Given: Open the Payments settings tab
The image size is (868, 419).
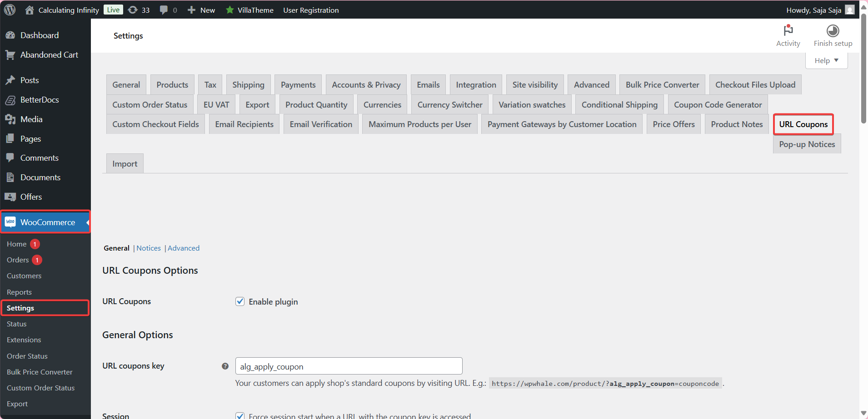Looking at the screenshot, I should pyautogui.click(x=298, y=84).
